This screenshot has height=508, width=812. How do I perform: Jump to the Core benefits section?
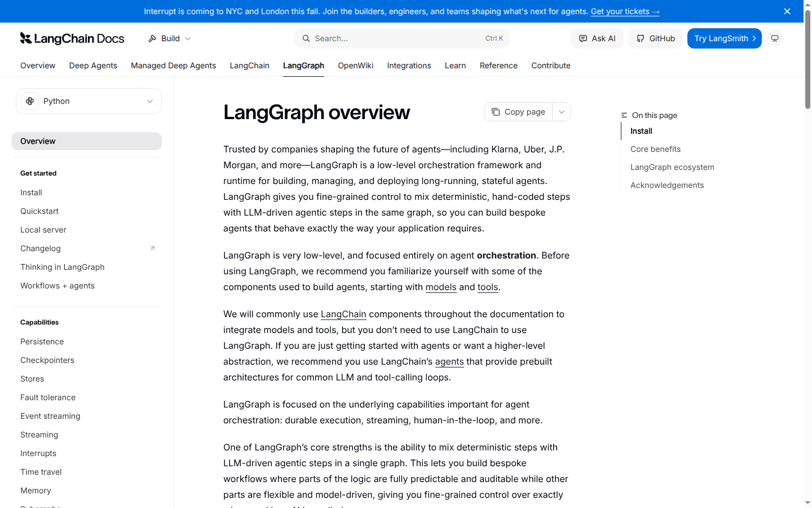pyautogui.click(x=655, y=149)
